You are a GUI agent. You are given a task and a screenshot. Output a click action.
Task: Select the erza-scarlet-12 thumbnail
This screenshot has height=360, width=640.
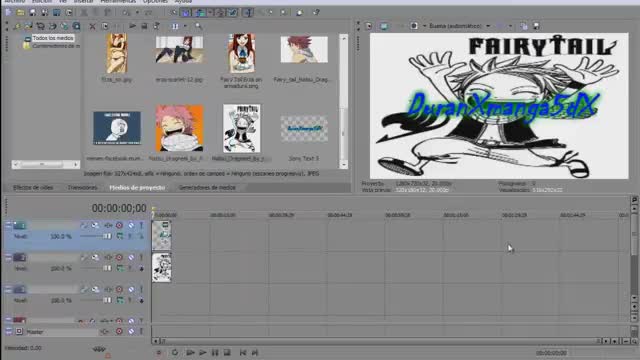click(179, 49)
